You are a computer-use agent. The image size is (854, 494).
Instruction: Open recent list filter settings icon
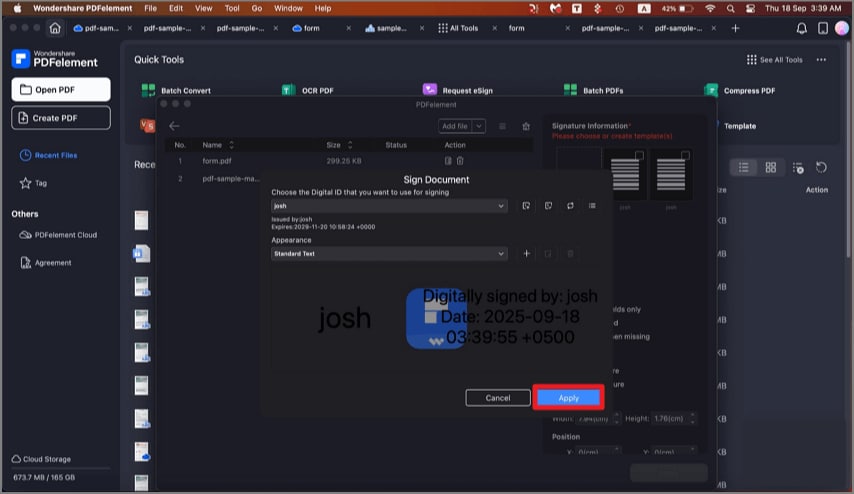[798, 168]
